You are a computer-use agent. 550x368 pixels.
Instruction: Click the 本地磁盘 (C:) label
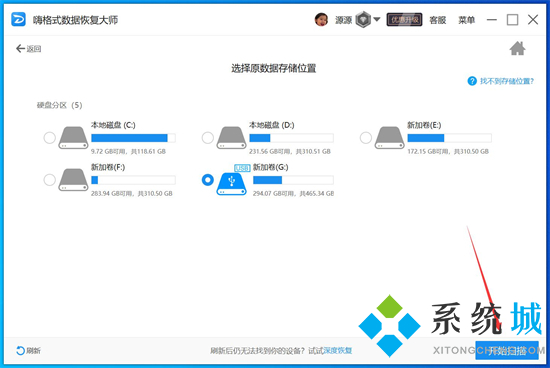click(113, 125)
